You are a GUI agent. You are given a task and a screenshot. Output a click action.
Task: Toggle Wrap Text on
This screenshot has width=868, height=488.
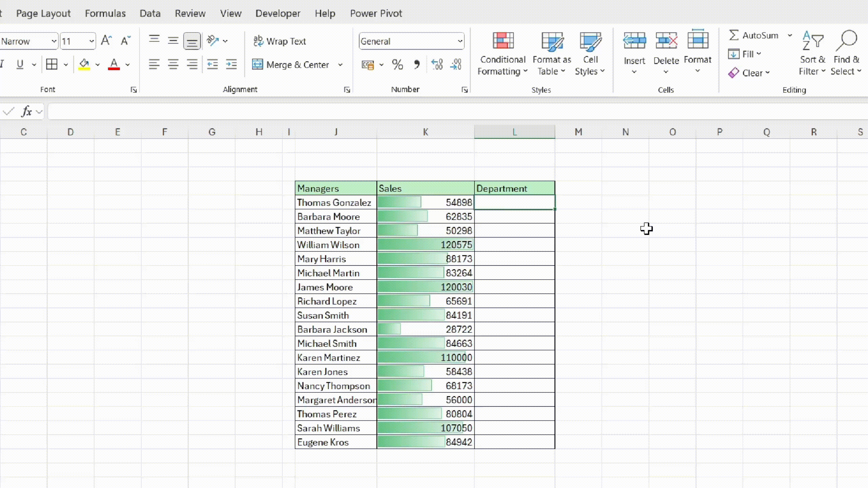point(280,41)
